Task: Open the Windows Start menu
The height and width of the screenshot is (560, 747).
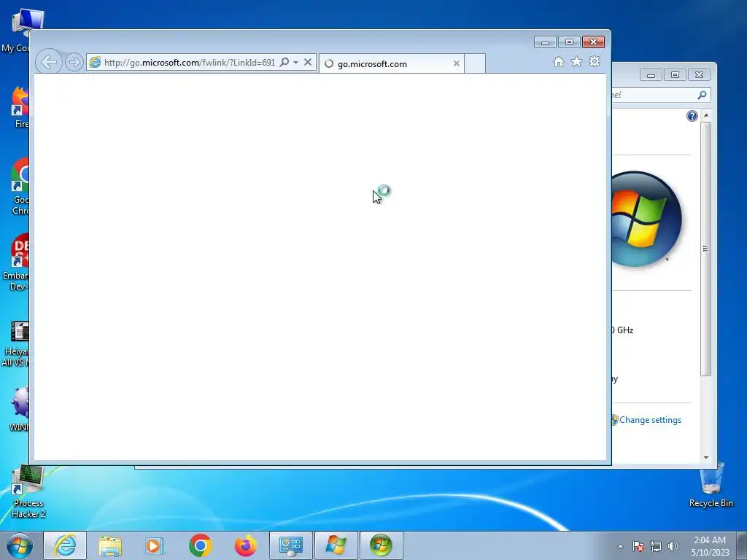Action: pos(19,545)
